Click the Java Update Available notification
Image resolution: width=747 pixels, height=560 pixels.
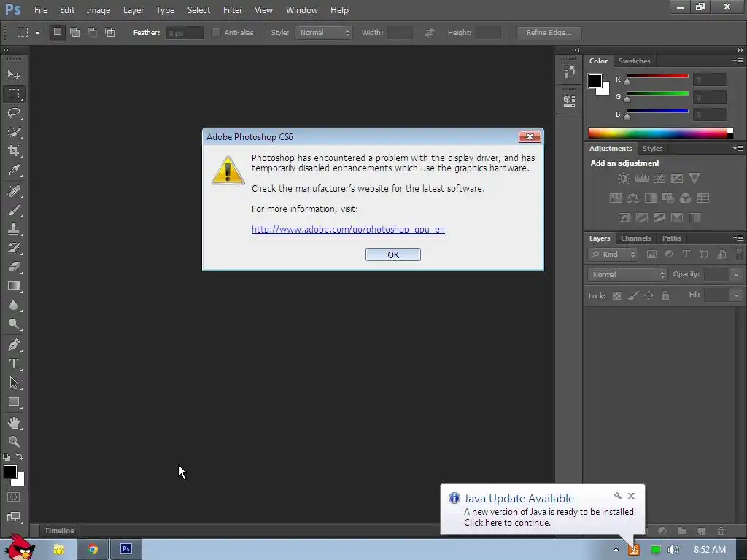(x=542, y=510)
